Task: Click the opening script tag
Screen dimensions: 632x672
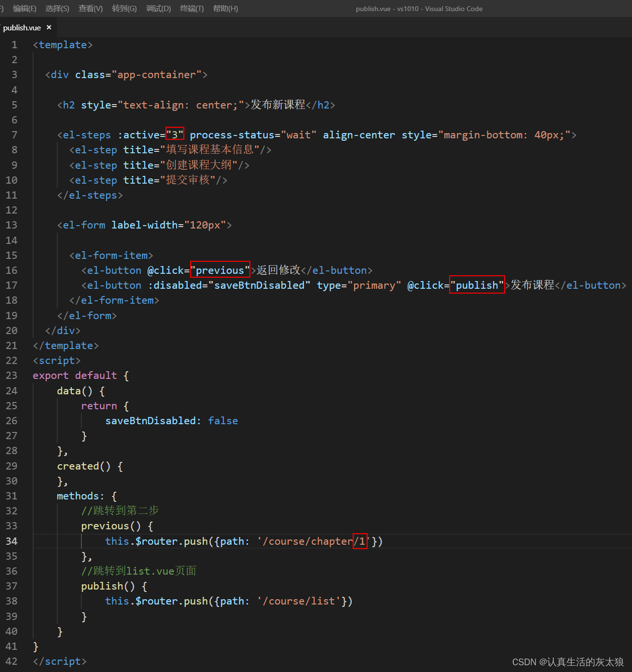Action: (x=57, y=361)
